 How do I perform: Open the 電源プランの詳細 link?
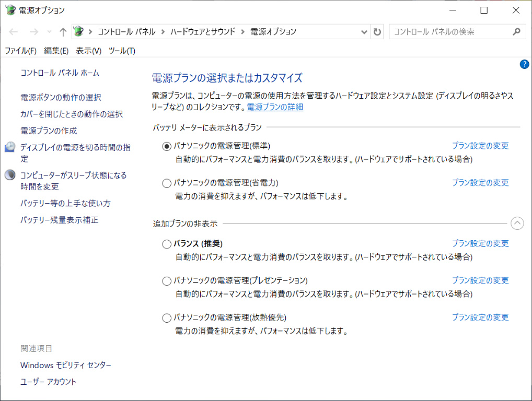coord(275,107)
